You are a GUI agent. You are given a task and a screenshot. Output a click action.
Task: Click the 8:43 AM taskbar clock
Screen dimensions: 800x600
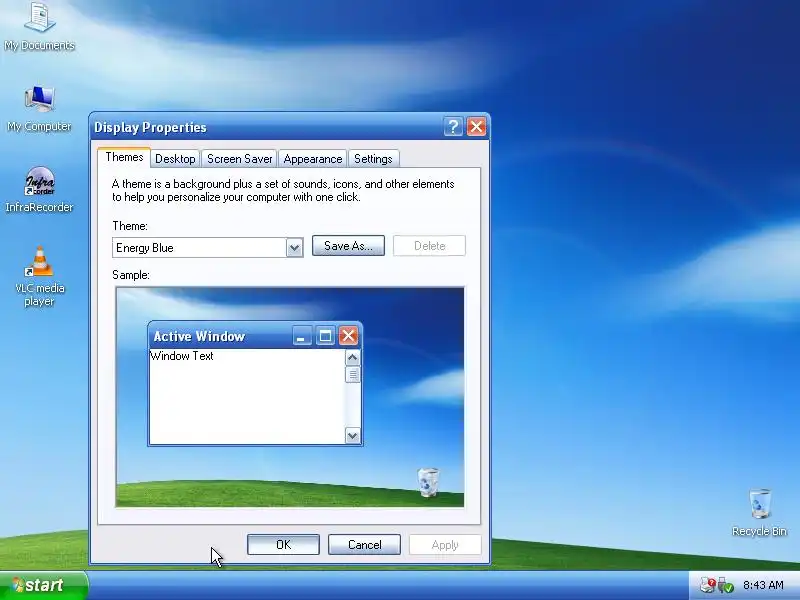pyautogui.click(x=763, y=585)
